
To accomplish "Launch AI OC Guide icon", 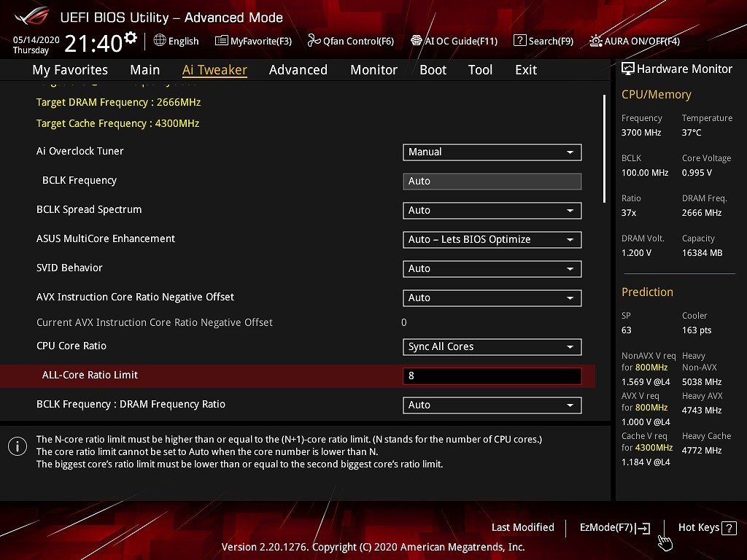I will tap(417, 41).
